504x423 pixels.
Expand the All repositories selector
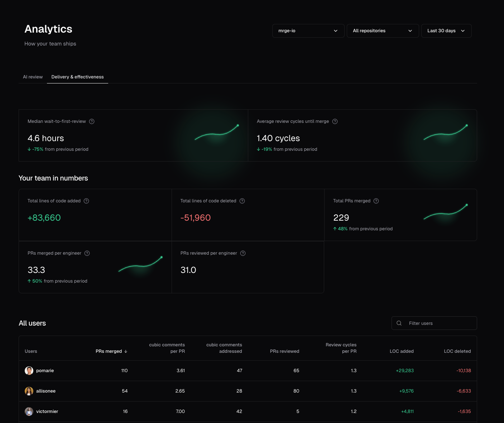coord(383,31)
